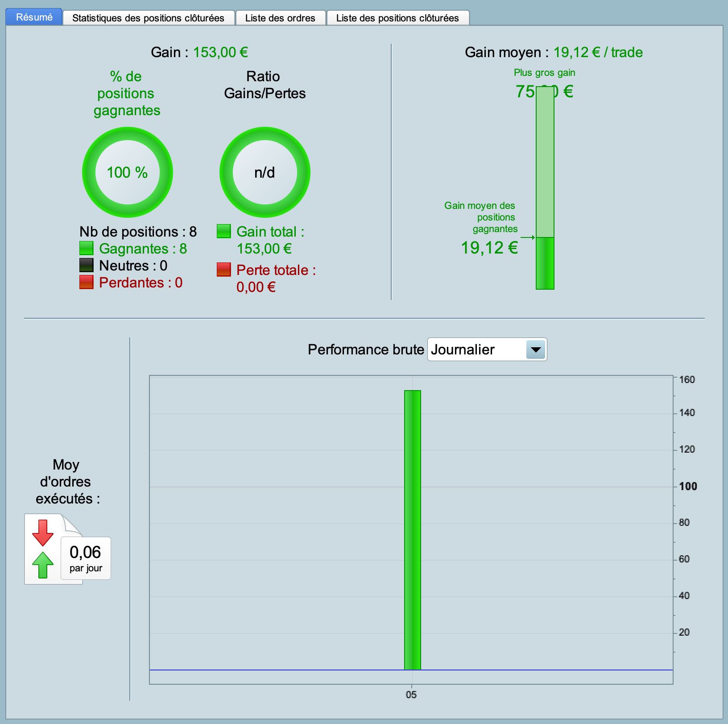Image resolution: width=728 pixels, height=724 pixels.
Task: Click the 19,12 € / trade value
Action: pyautogui.click(x=598, y=52)
